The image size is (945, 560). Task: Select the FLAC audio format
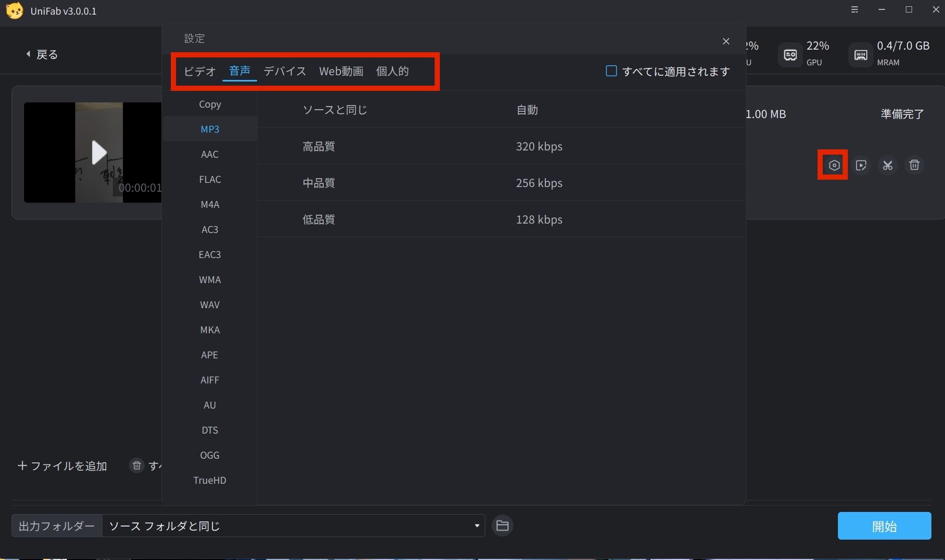pyautogui.click(x=210, y=179)
